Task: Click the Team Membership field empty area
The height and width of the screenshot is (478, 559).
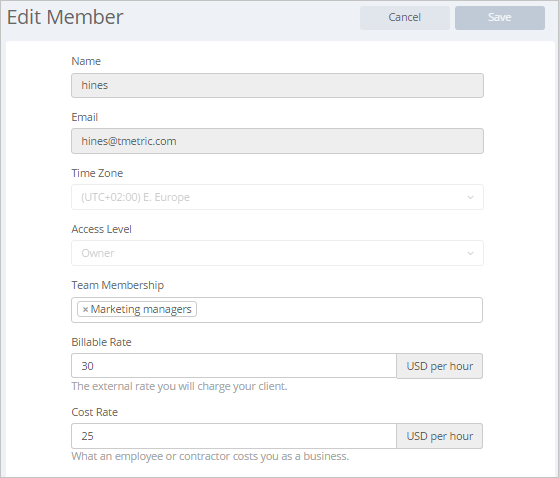Action: coord(339,310)
